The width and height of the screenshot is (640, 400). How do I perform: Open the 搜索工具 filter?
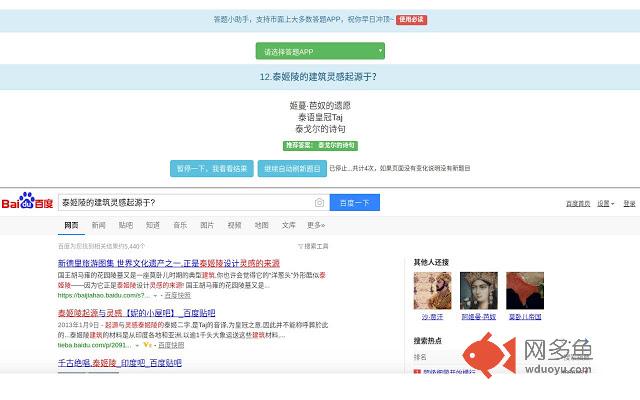[313, 246]
